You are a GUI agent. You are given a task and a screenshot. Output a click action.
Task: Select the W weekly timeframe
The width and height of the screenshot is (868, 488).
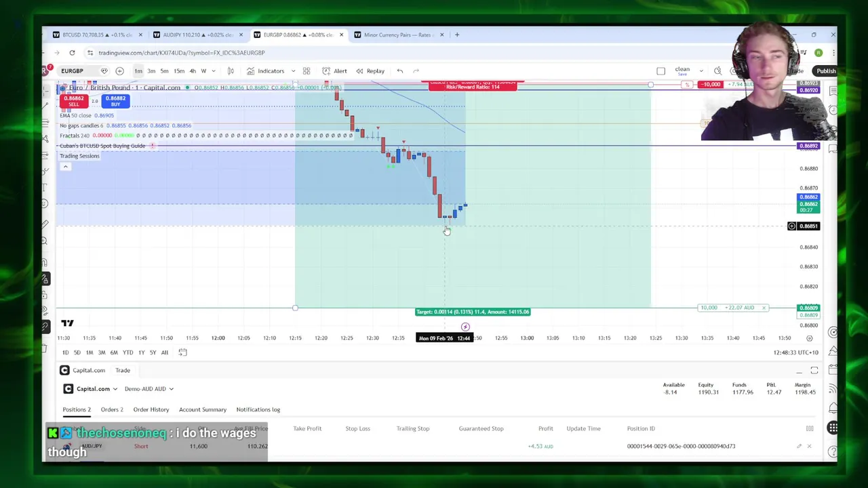tap(203, 70)
